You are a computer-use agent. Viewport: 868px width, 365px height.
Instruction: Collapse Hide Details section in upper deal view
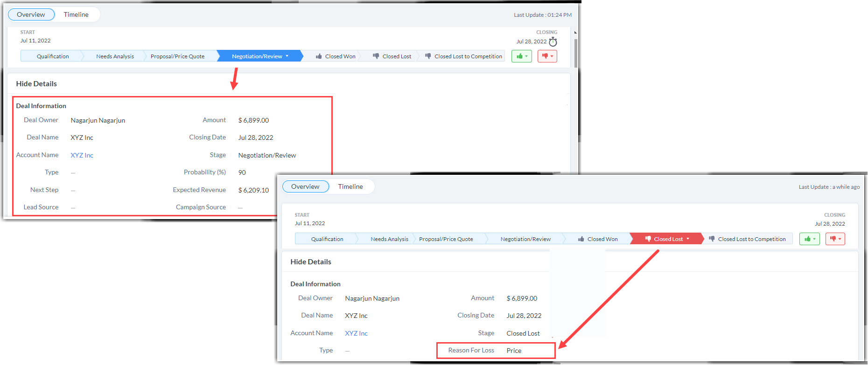36,84
